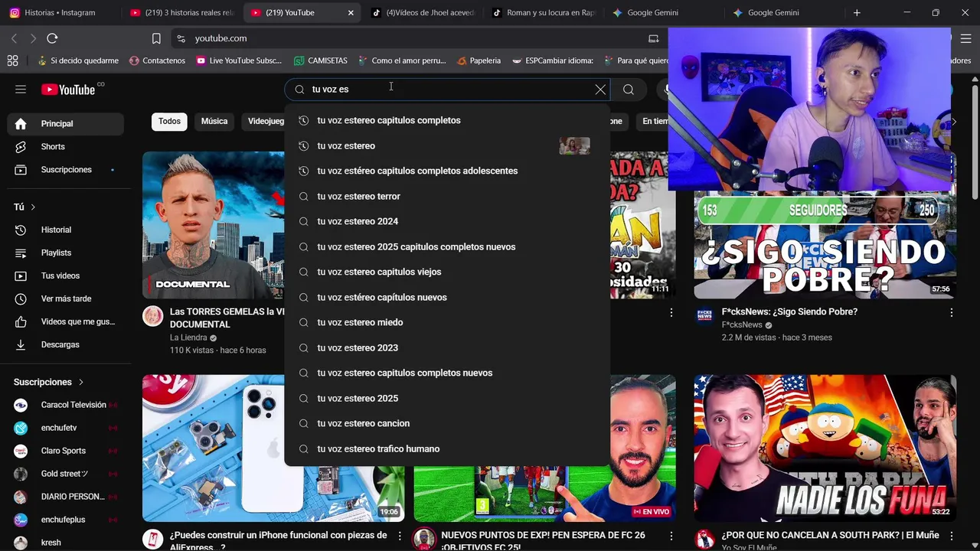Choose history suggestion 'tu voz estereo'

coord(447,145)
